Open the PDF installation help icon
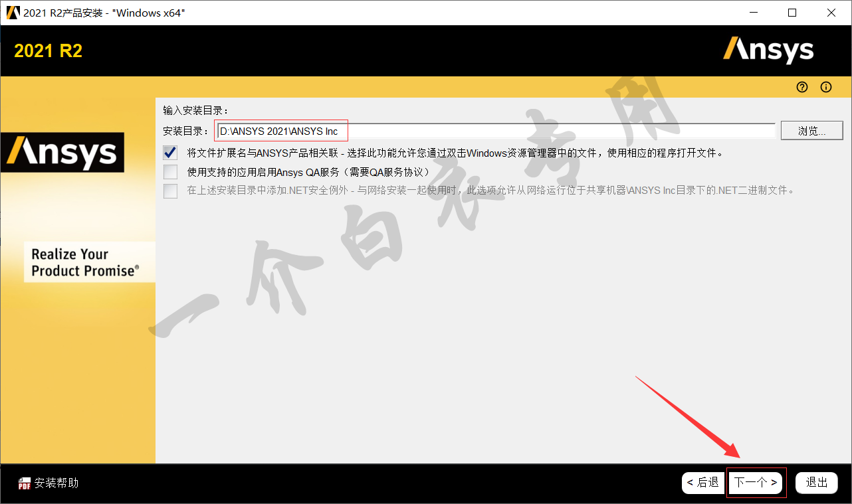 click(x=25, y=483)
